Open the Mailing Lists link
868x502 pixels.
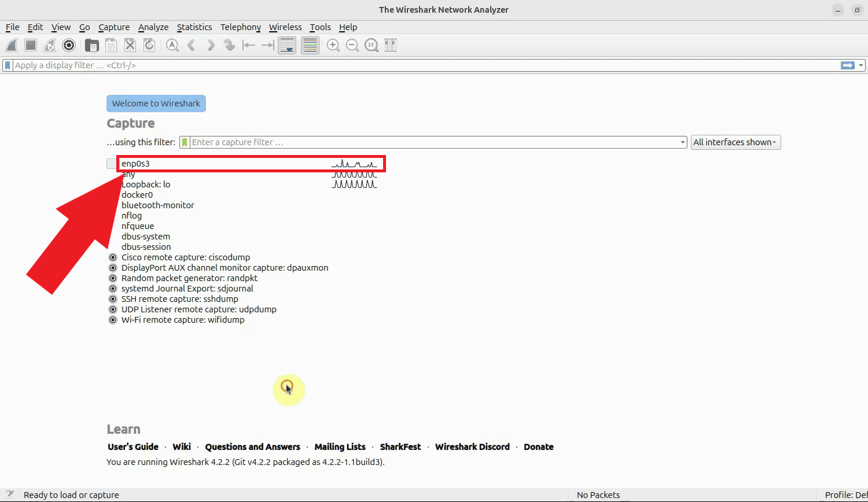pos(340,447)
